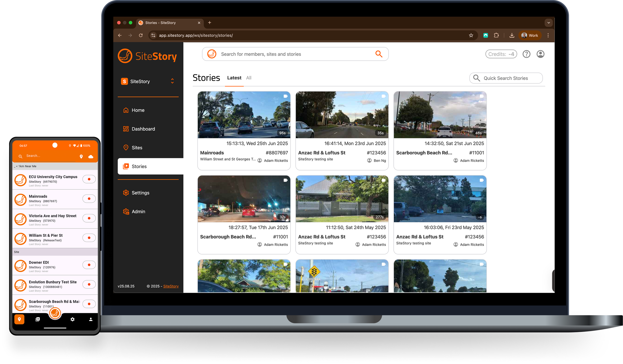Toggle record button for Downer EDI

coord(89,265)
